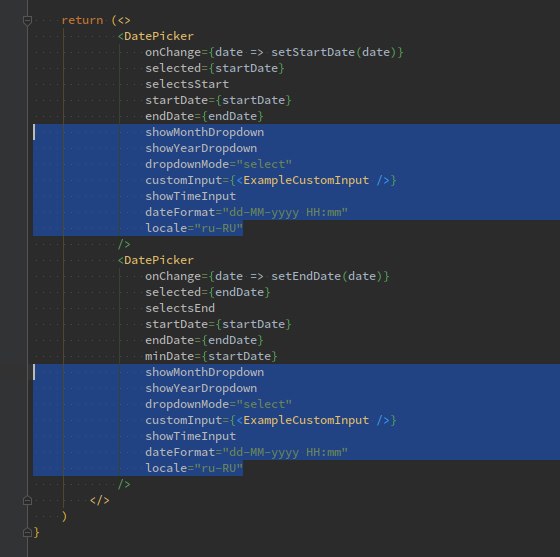Click the fold end marker beside the closing brace }
This screenshot has width=560, height=557.
pos(28,533)
